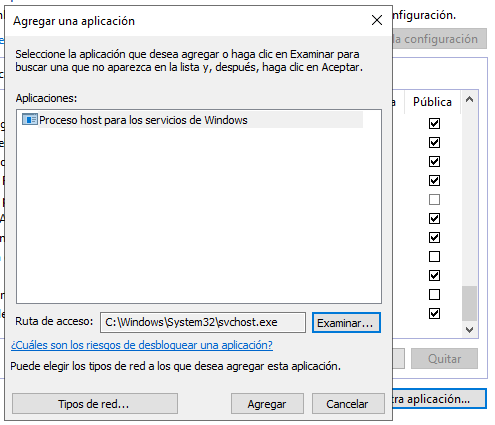Uncheck the bottom-most Pública checkbox in background list
Screen dimensions: 495x425
434,314
